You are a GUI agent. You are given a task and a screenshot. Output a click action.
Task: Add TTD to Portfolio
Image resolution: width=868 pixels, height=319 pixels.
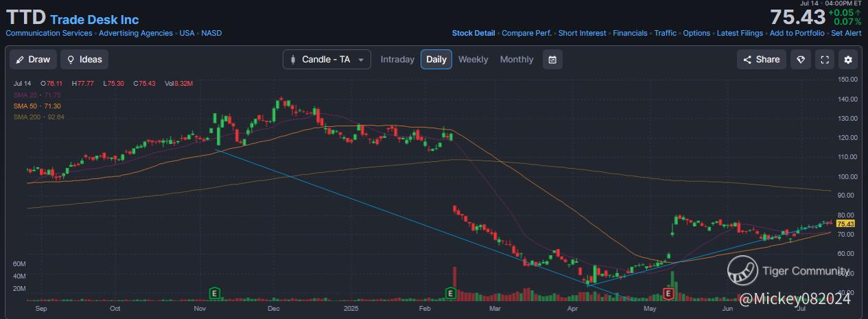797,33
